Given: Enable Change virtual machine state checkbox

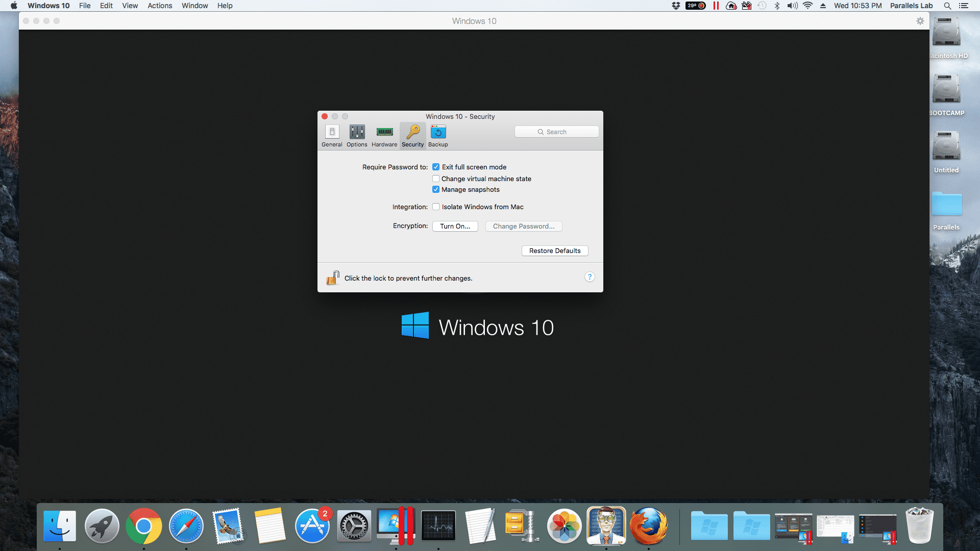Looking at the screenshot, I should click(x=436, y=179).
